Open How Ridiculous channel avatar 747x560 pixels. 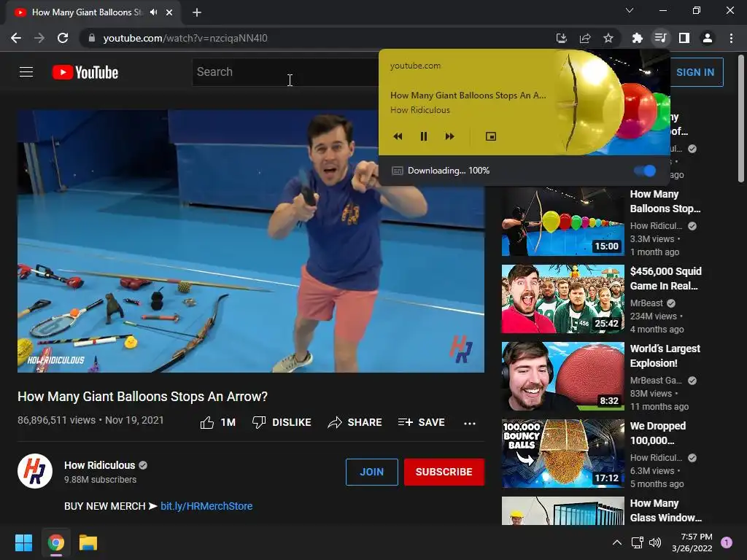(x=35, y=472)
